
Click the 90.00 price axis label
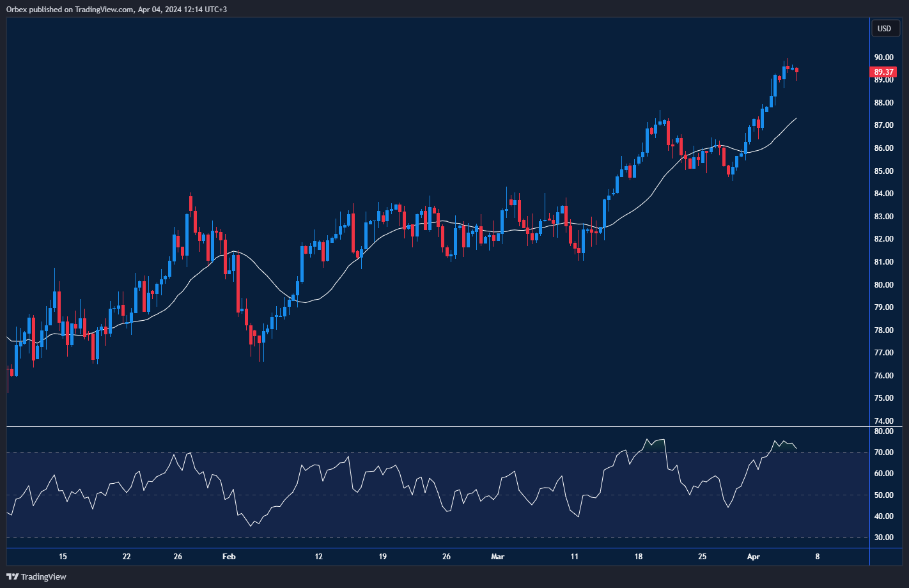pos(883,58)
